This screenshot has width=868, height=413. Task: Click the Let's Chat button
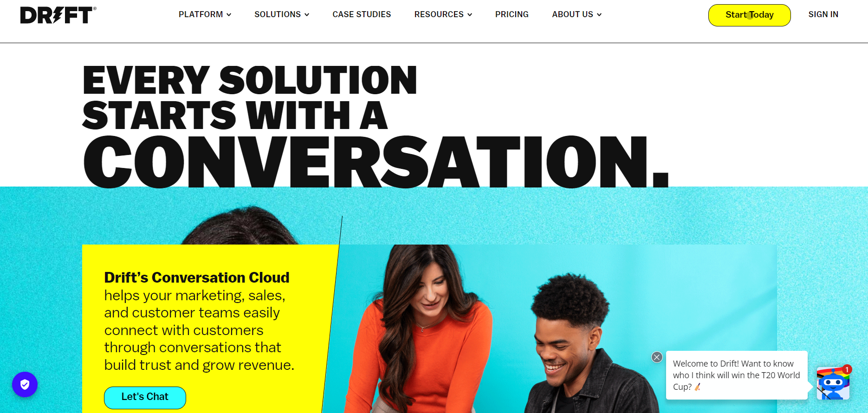click(x=145, y=398)
